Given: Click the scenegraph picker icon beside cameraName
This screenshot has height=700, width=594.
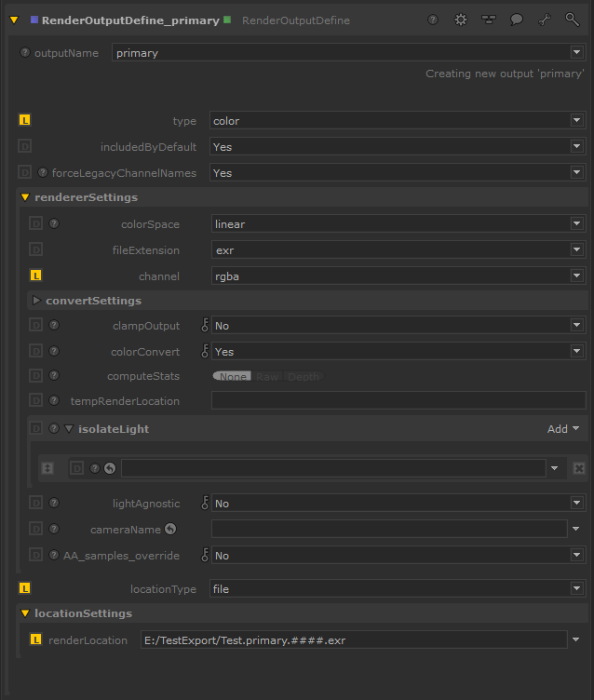Looking at the screenshot, I should [170, 529].
